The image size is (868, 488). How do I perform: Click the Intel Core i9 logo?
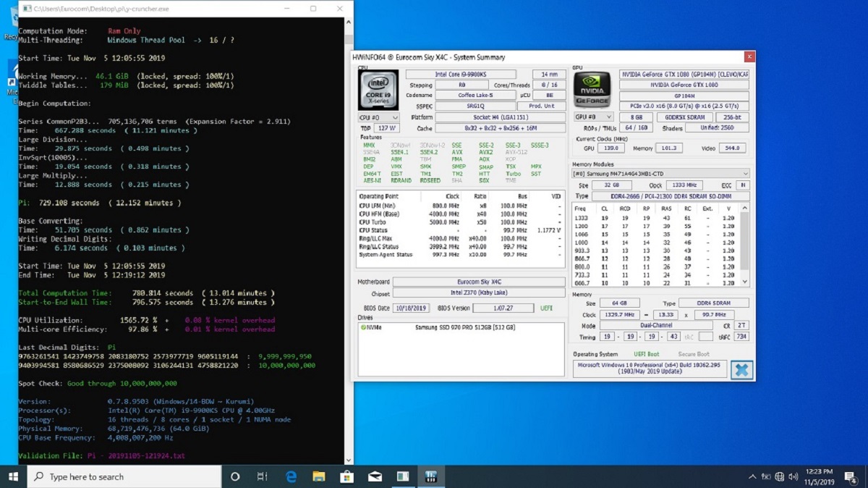point(378,90)
